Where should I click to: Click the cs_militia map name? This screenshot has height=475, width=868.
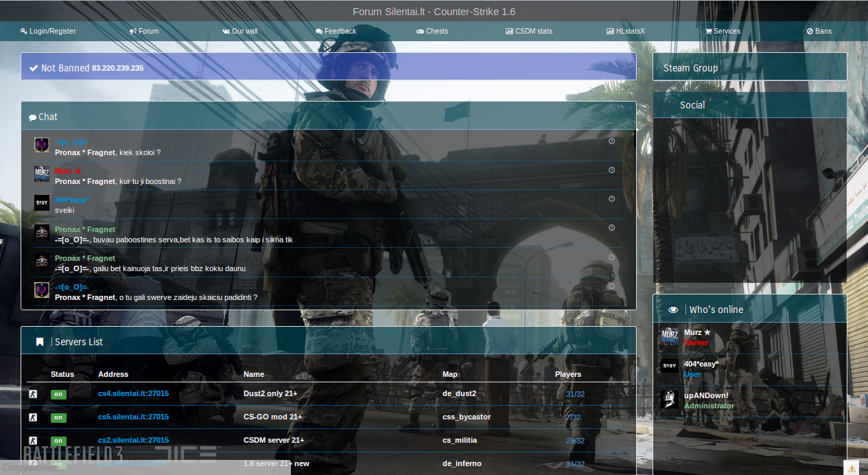(x=460, y=440)
